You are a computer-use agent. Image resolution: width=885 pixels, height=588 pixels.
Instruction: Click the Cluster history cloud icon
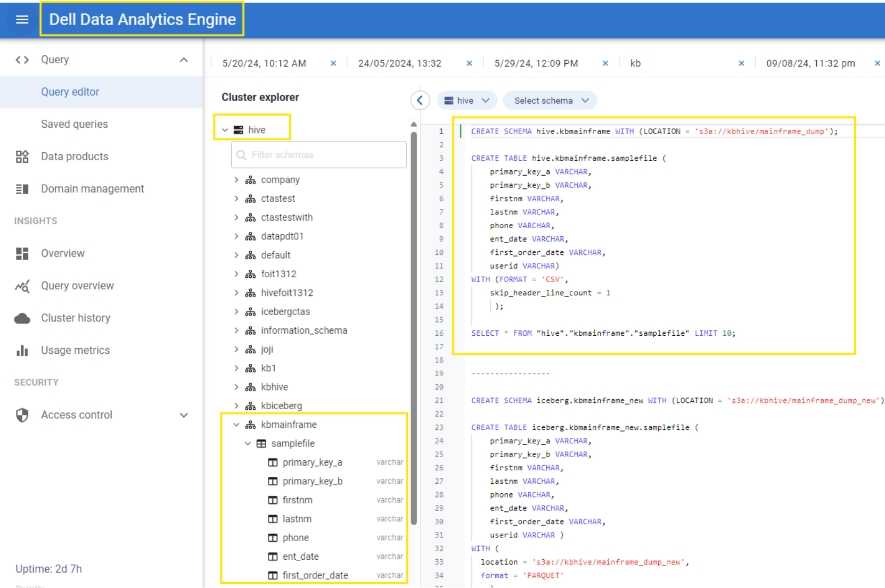pos(22,318)
